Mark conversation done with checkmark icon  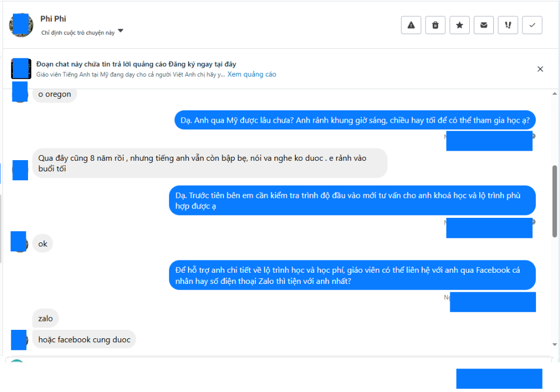[532, 25]
